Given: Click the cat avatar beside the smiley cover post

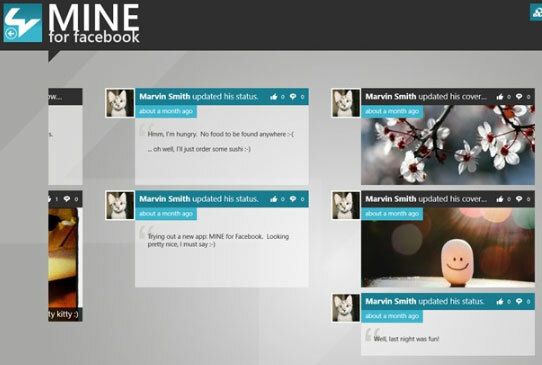Looking at the screenshot, I should click(346, 205).
